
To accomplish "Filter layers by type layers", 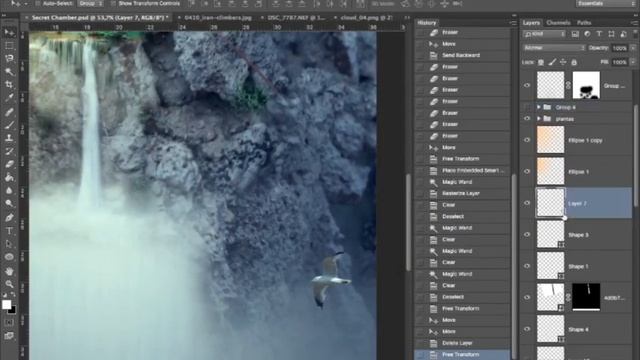I will (599, 34).
